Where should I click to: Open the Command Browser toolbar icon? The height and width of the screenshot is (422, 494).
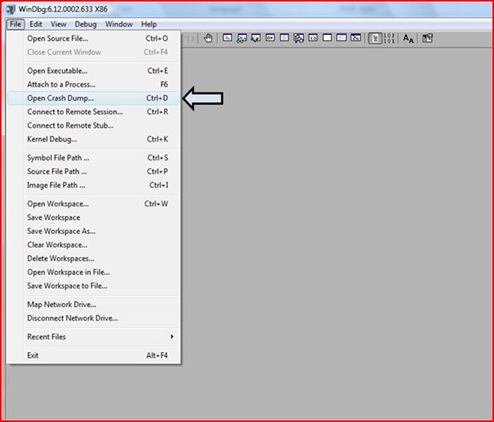(x=356, y=38)
